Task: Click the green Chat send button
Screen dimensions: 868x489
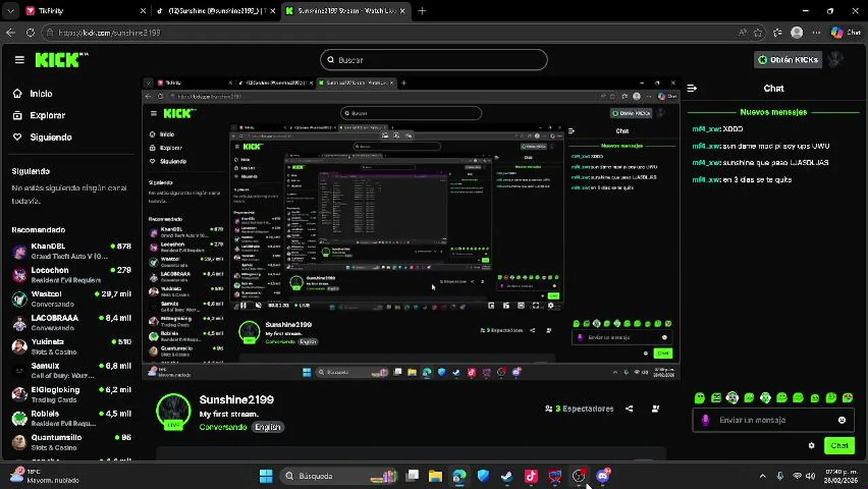Action: tap(839, 446)
